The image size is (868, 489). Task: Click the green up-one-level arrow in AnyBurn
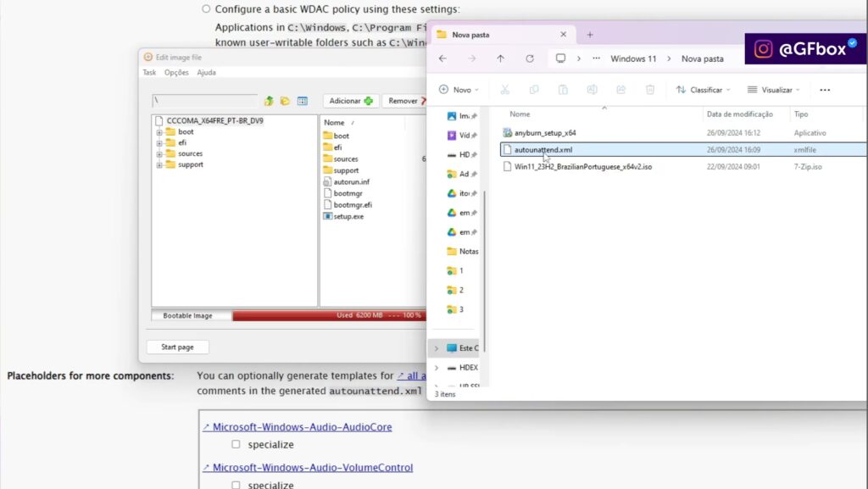[269, 101]
